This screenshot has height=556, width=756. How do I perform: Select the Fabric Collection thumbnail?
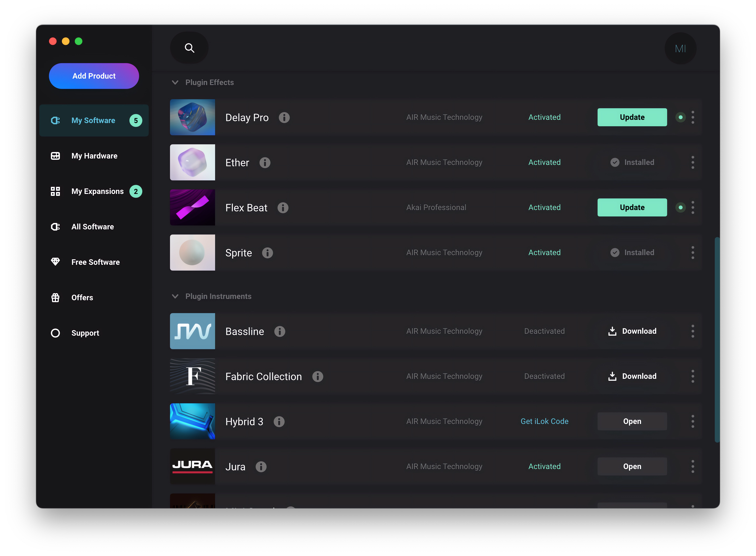192,377
